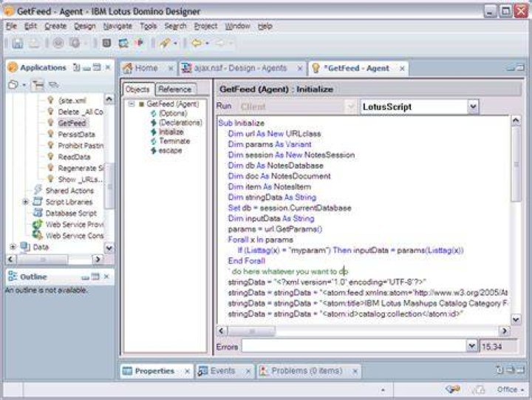Click the Open Application folder icon
The image size is (532, 400).
pos(13,84)
